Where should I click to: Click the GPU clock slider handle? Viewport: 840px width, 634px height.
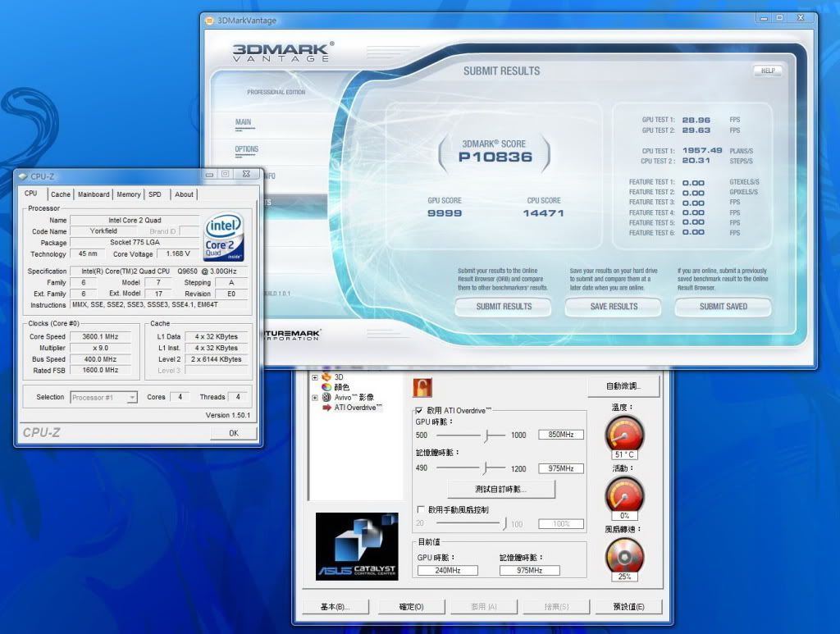point(486,436)
